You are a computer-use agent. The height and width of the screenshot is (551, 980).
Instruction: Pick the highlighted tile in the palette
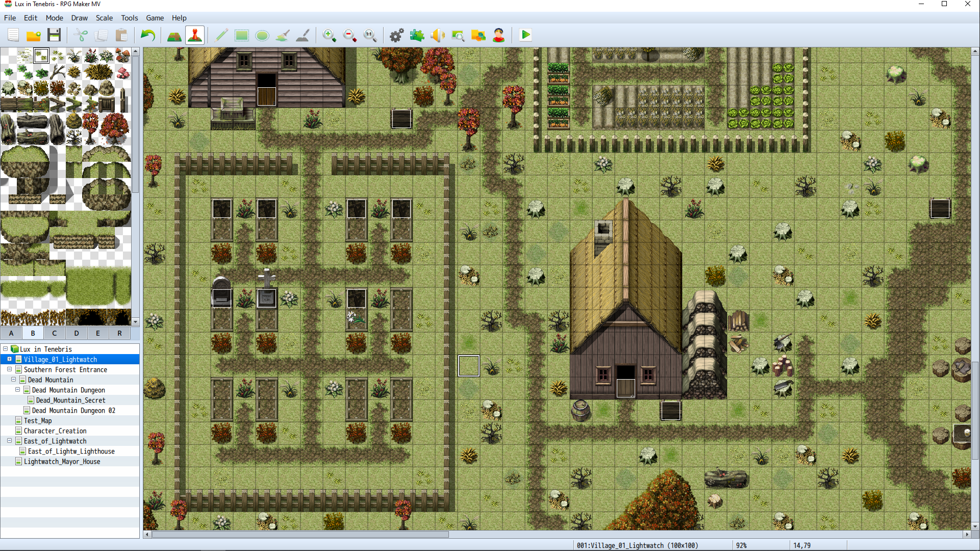coord(41,56)
